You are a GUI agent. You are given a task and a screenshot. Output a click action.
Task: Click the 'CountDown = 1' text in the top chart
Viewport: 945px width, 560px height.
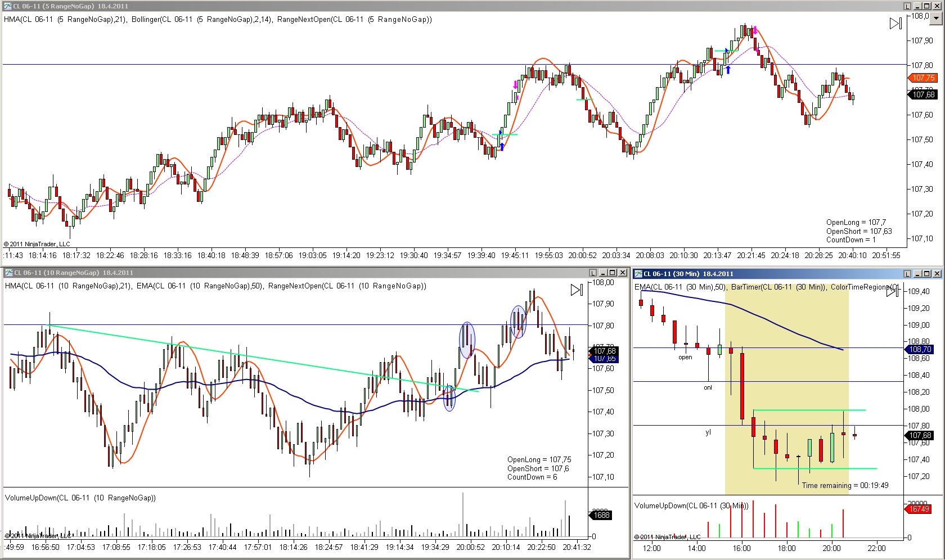pos(851,240)
